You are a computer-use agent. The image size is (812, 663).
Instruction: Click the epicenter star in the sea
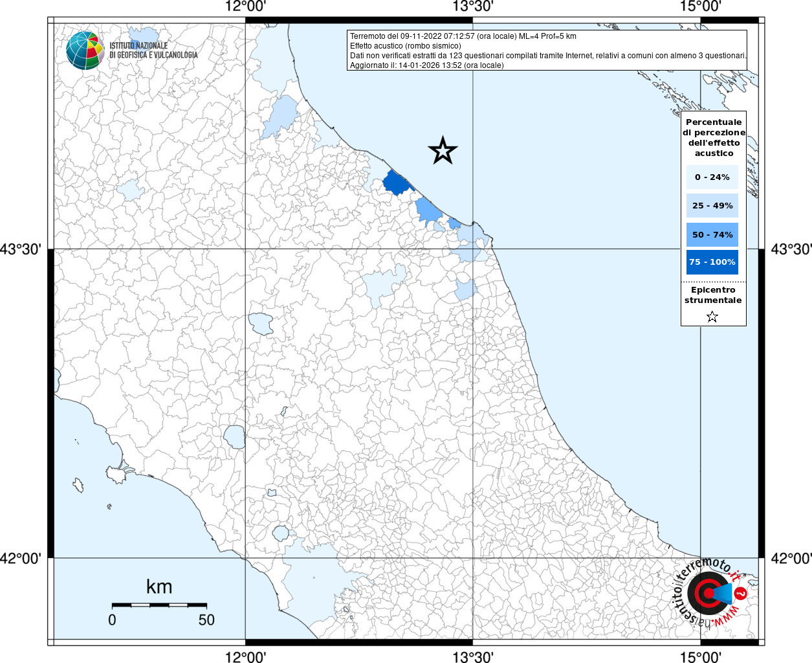(x=443, y=150)
